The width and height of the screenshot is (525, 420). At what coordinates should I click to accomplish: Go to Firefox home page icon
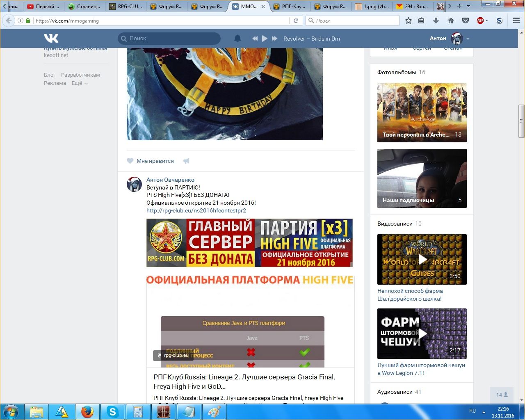451,21
